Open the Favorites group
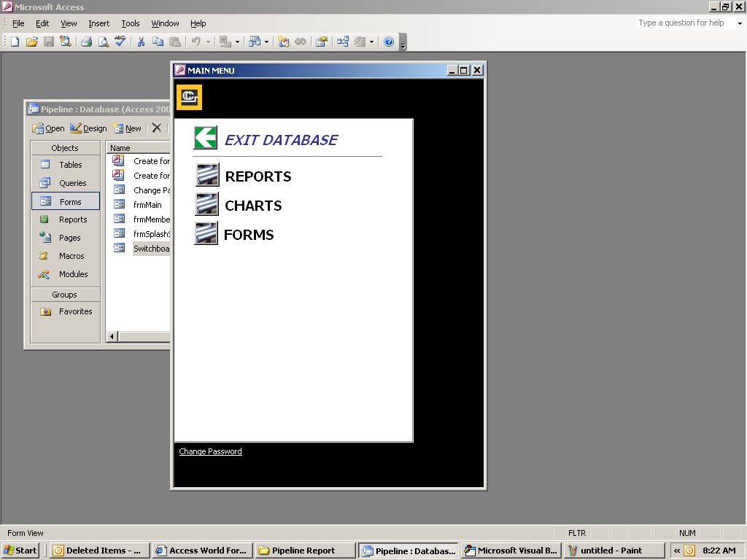Viewport: 747px width, 560px height. (x=66, y=311)
